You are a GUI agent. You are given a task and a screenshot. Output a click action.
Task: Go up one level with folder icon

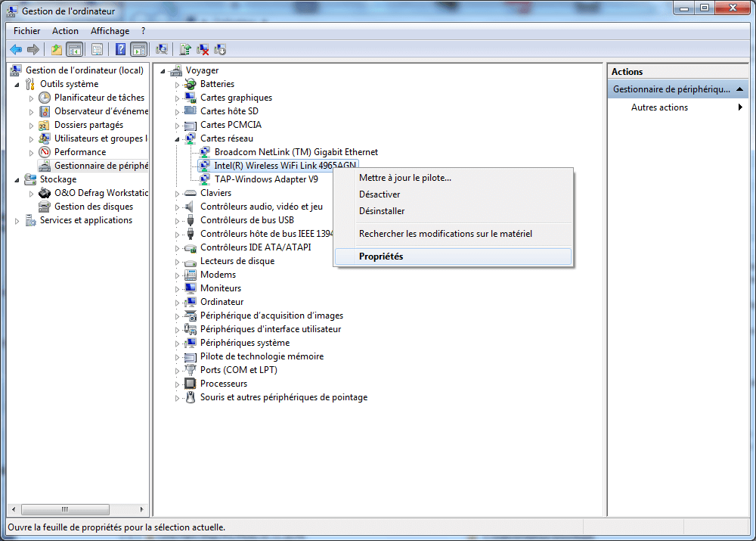click(x=57, y=49)
